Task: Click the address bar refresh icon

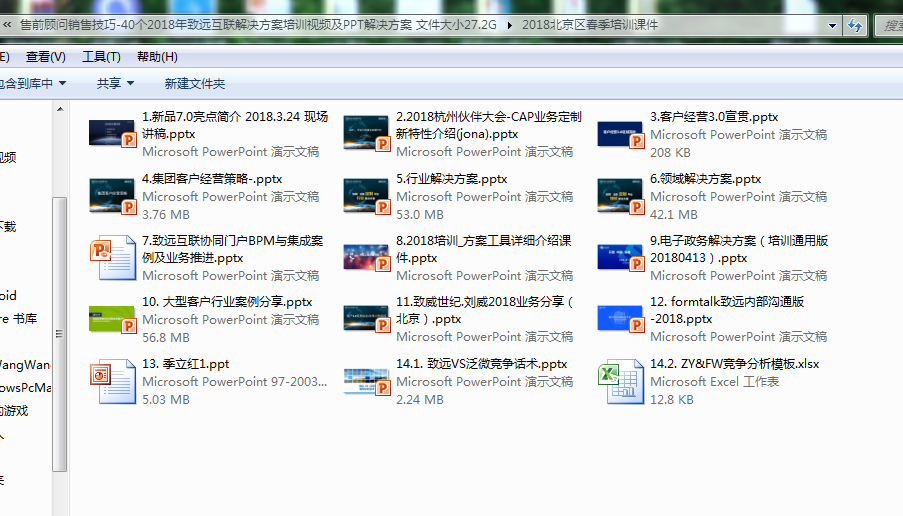Action: point(853,25)
